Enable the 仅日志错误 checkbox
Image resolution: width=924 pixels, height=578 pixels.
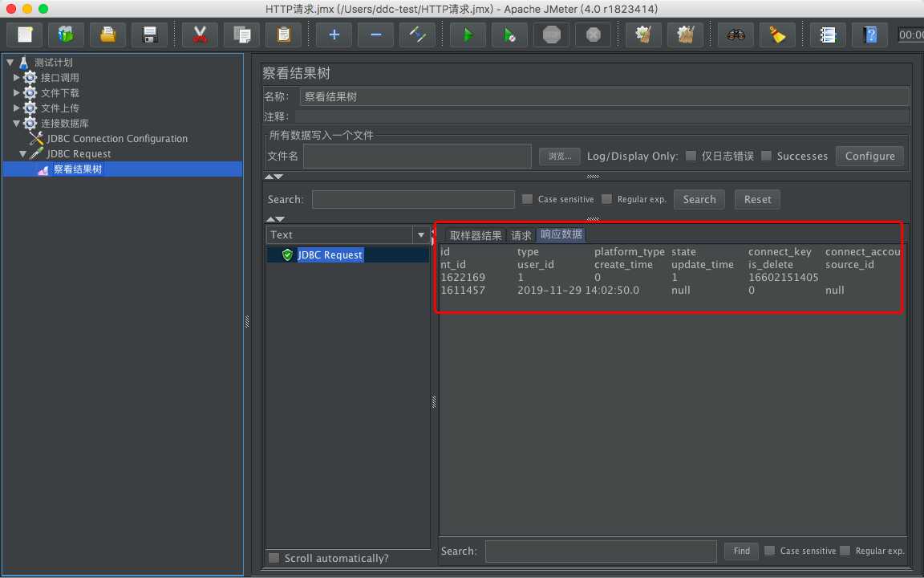(x=691, y=156)
